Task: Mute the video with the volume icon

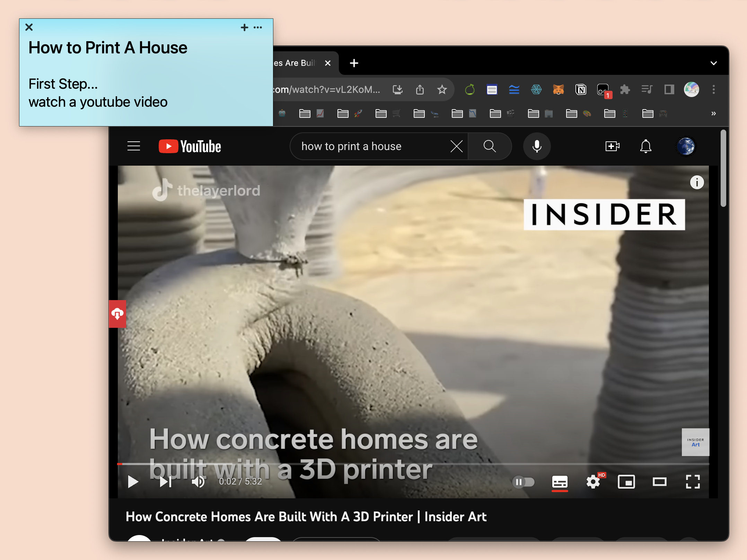Action: click(x=199, y=481)
